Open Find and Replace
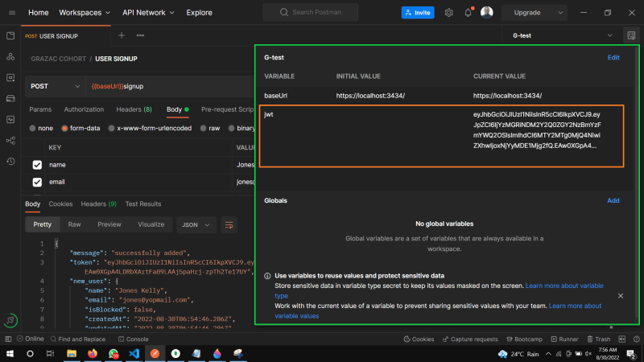 point(77,339)
